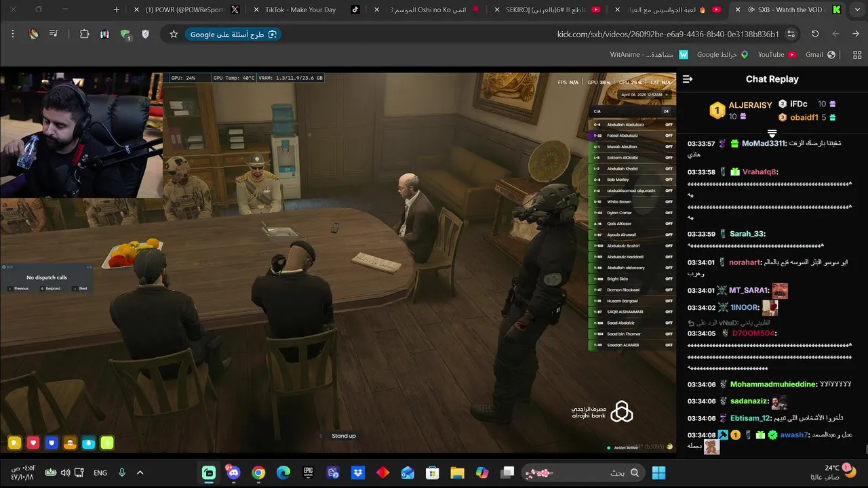Collapse the Chat Replay panel

[x=688, y=79]
